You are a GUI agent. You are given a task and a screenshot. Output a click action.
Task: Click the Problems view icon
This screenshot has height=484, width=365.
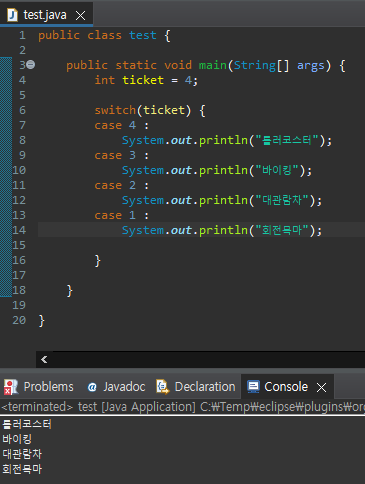click(x=11, y=387)
